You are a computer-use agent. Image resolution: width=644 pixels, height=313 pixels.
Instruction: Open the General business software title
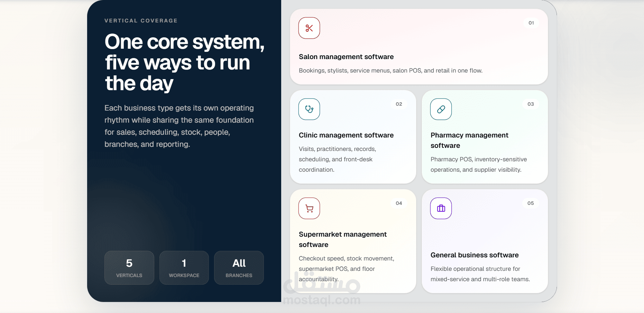[x=475, y=255]
